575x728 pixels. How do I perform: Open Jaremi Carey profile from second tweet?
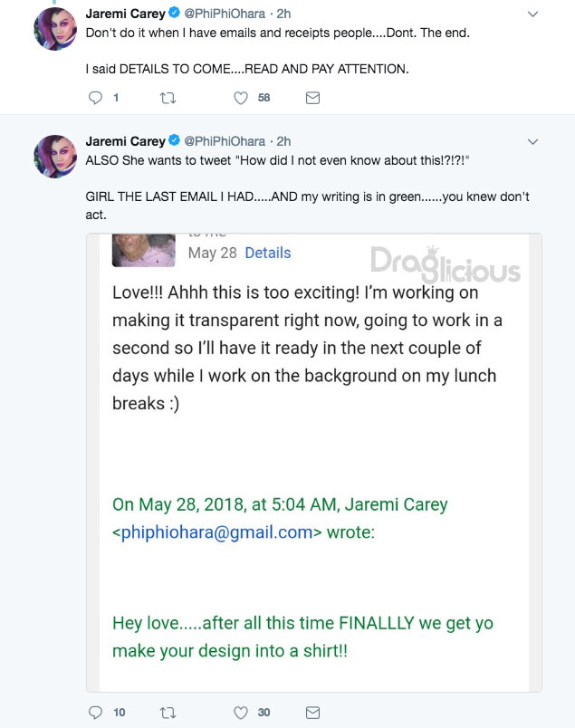125,141
